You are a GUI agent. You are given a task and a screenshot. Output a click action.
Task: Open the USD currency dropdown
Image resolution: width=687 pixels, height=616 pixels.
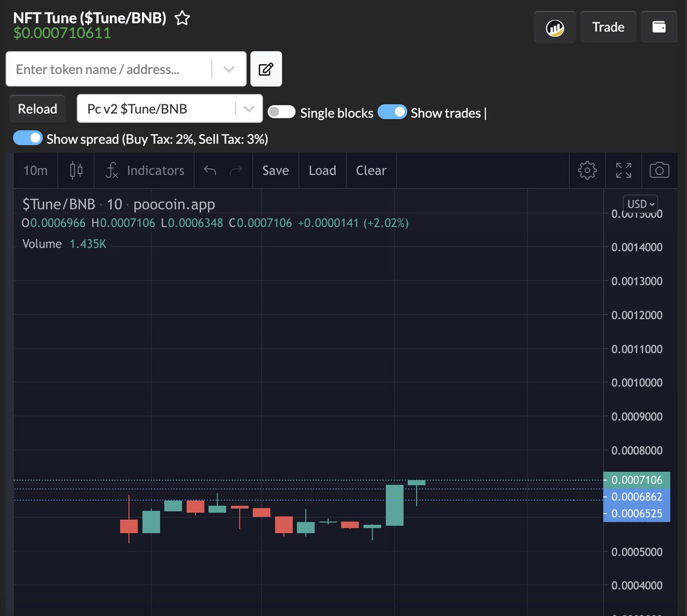click(x=639, y=203)
